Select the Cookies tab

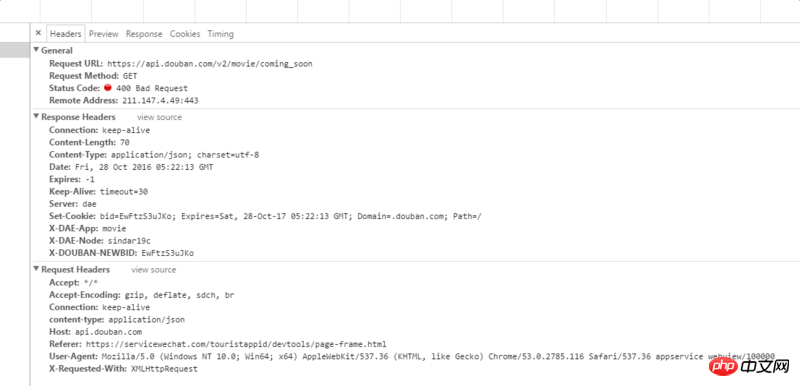pyautogui.click(x=185, y=34)
